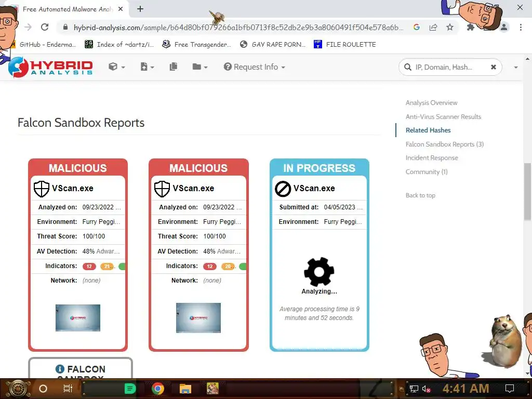Jump to Related Hashes section

428,130
